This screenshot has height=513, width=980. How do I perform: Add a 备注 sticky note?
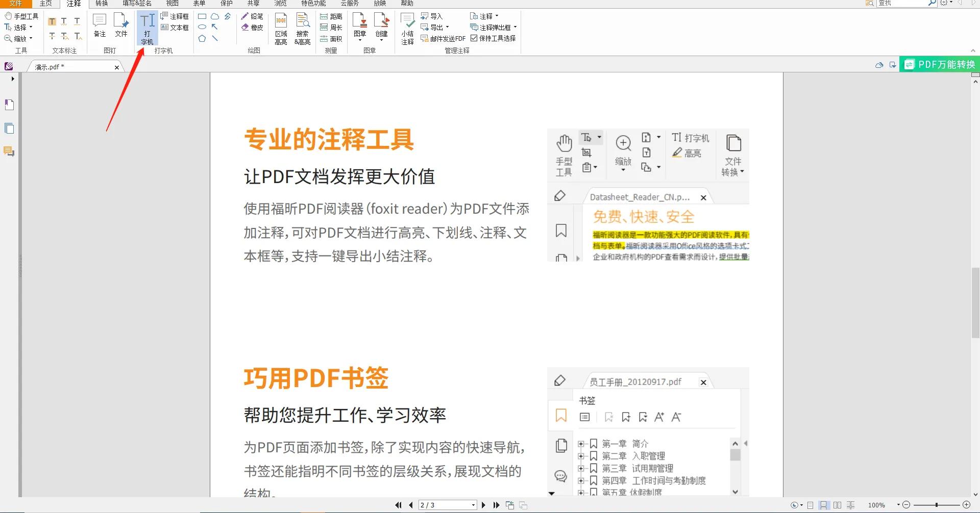(100, 25)
